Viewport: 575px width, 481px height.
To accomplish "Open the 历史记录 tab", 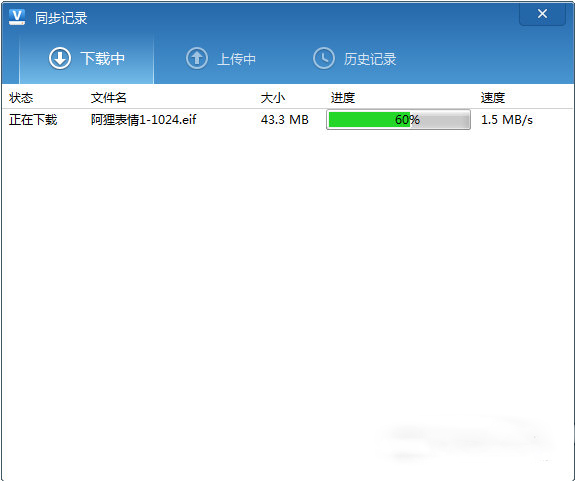I will coord(355,59).
